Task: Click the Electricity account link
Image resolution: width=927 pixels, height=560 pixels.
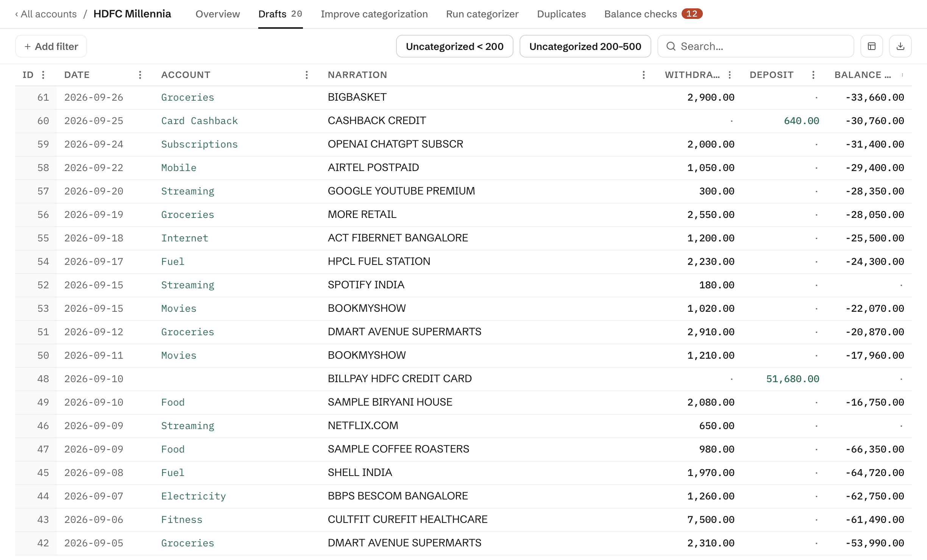Action: (x=194, y=496)
